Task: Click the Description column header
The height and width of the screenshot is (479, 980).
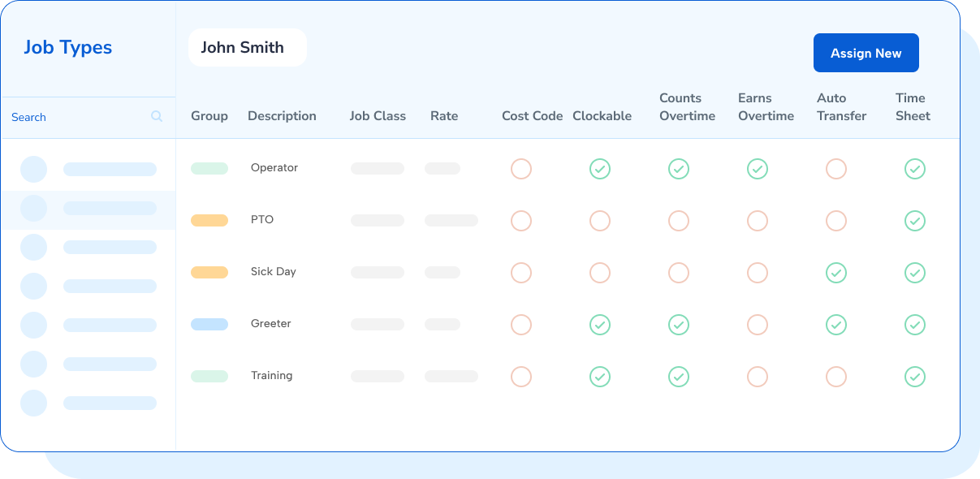Action: 282,115
